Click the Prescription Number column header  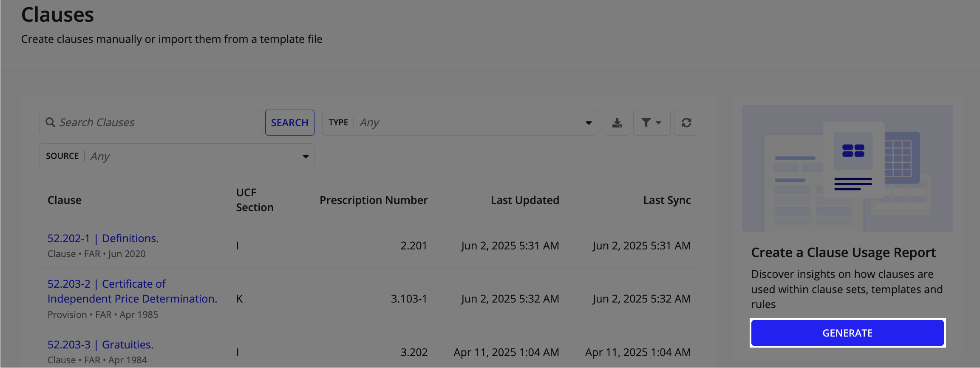(x=374, y=200)
